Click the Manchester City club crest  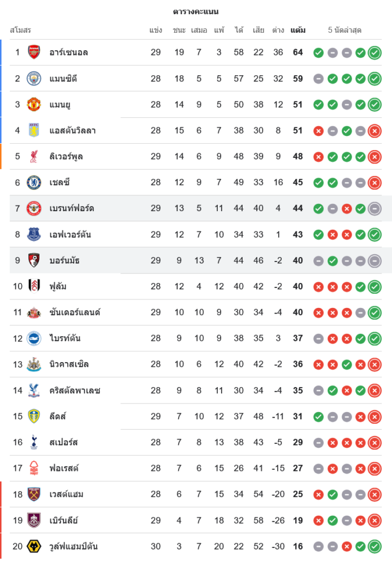pos(34,79)
